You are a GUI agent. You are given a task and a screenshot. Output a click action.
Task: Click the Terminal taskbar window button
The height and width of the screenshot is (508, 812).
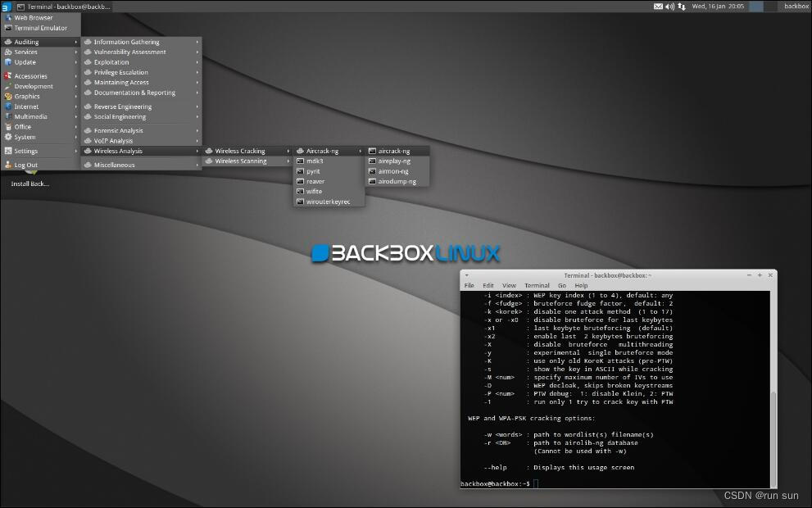pyautogui.click(x=64, y=7)
